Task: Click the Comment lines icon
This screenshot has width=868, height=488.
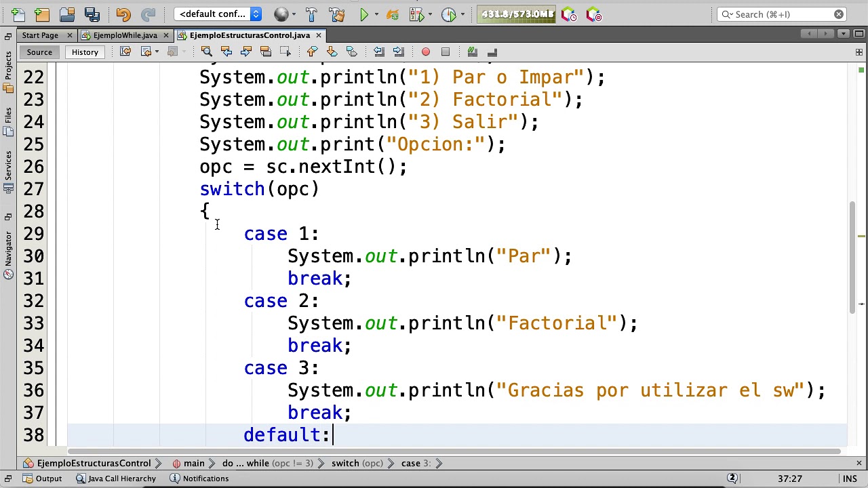Action: 473,52
